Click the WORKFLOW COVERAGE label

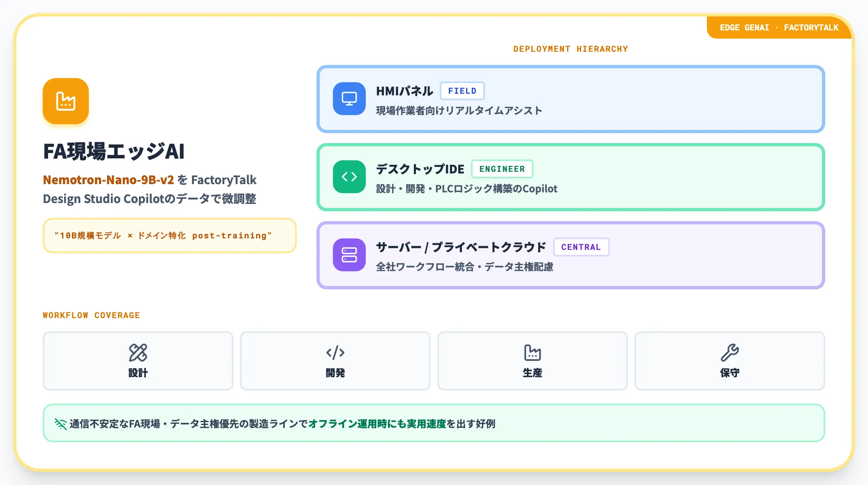(x=91, y=315)
